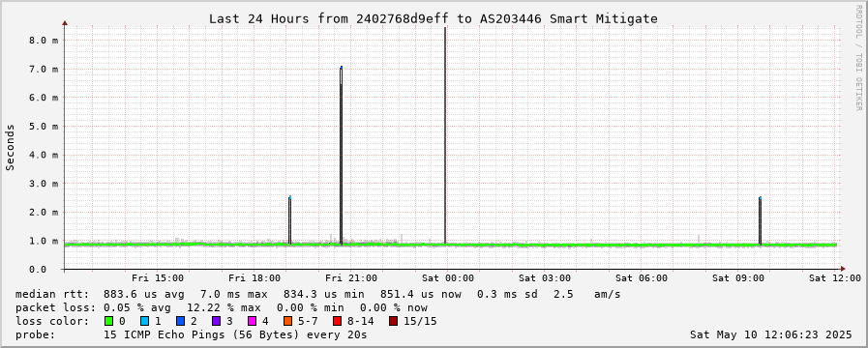Click the graph title Last 24 Hours
The width and height of the screenshot is (868, 348).
[433, 18]
